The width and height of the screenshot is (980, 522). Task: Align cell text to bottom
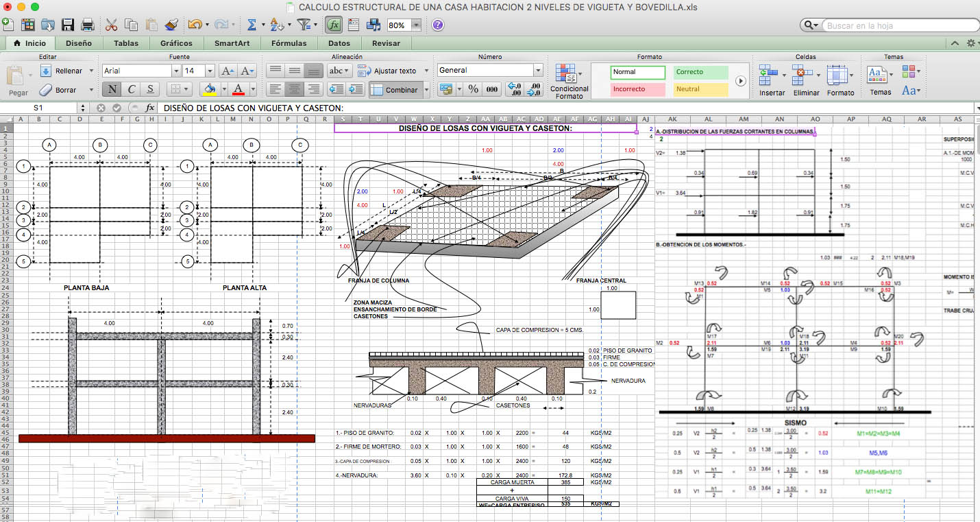point(313,71)
